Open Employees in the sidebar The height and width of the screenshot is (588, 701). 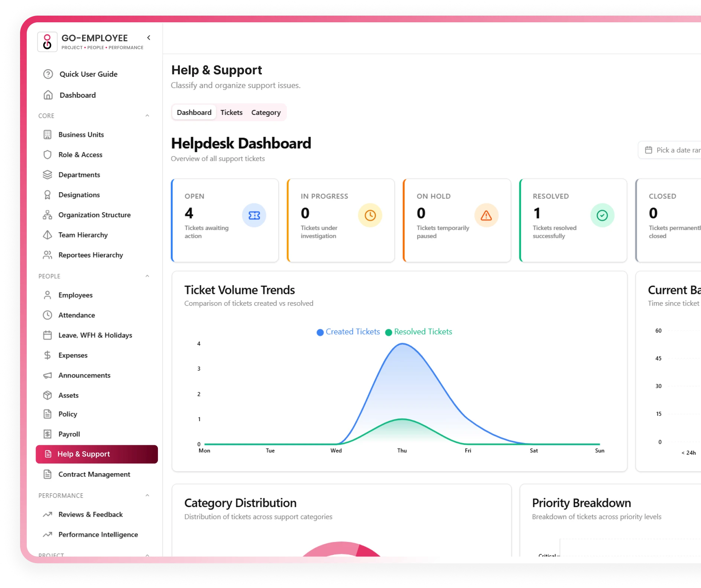click(x=97, y=295)
